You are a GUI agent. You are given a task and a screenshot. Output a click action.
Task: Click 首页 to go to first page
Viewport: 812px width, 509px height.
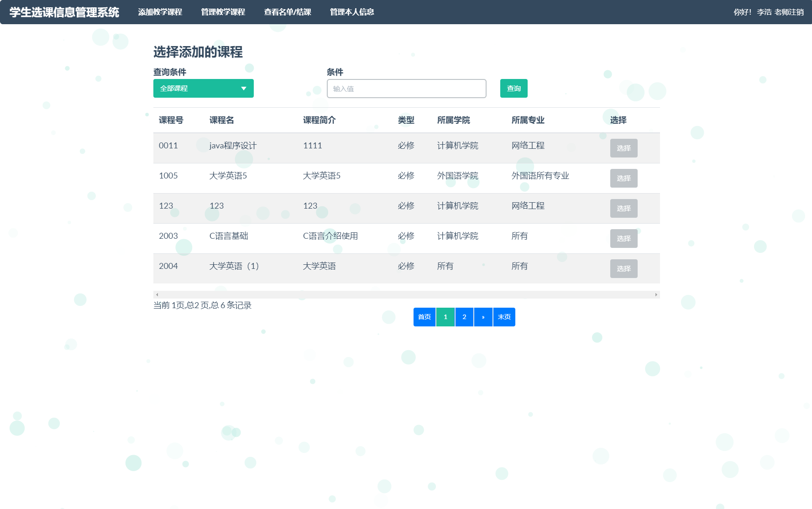pos(424,317)
